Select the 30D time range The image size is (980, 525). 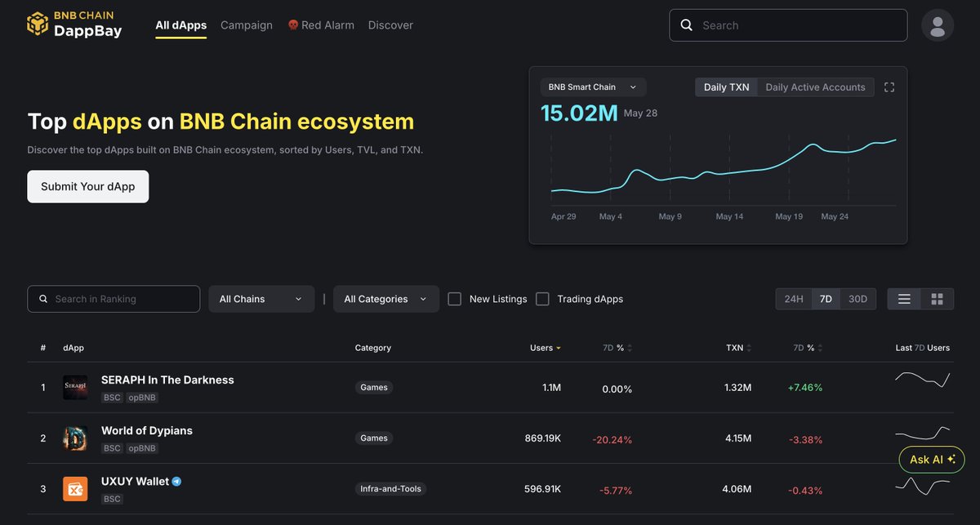857,299
